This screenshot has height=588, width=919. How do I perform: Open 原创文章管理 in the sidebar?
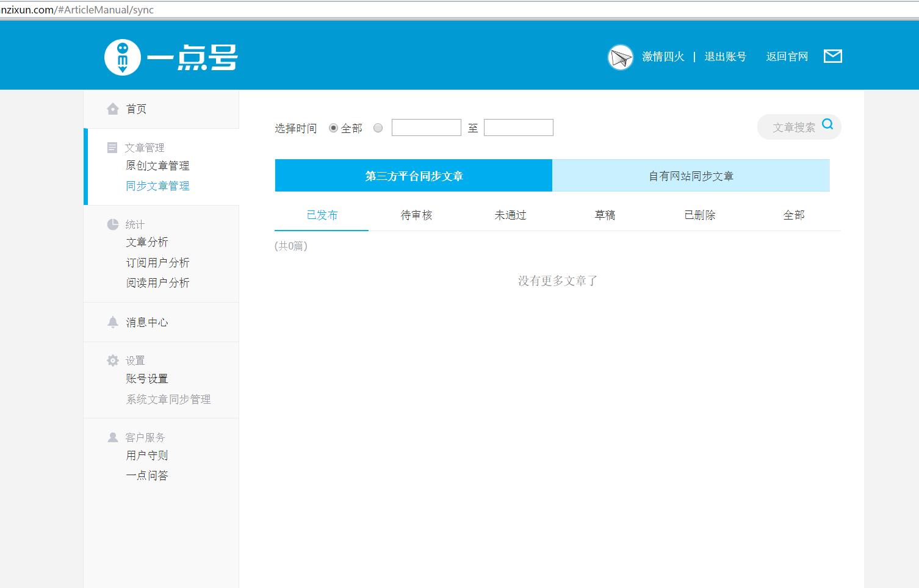click(157, 165)
